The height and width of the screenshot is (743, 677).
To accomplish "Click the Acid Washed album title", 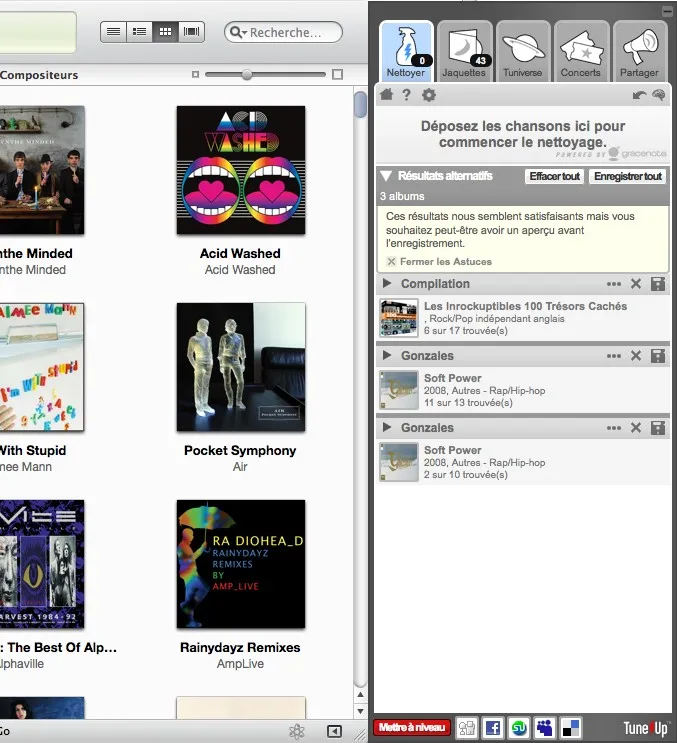I will [x=240, y=254].
